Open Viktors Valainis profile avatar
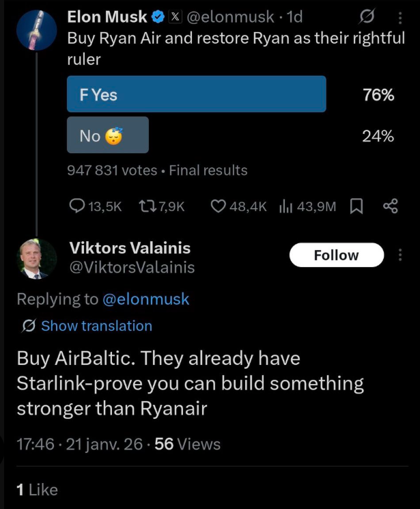 click(37, 258)
